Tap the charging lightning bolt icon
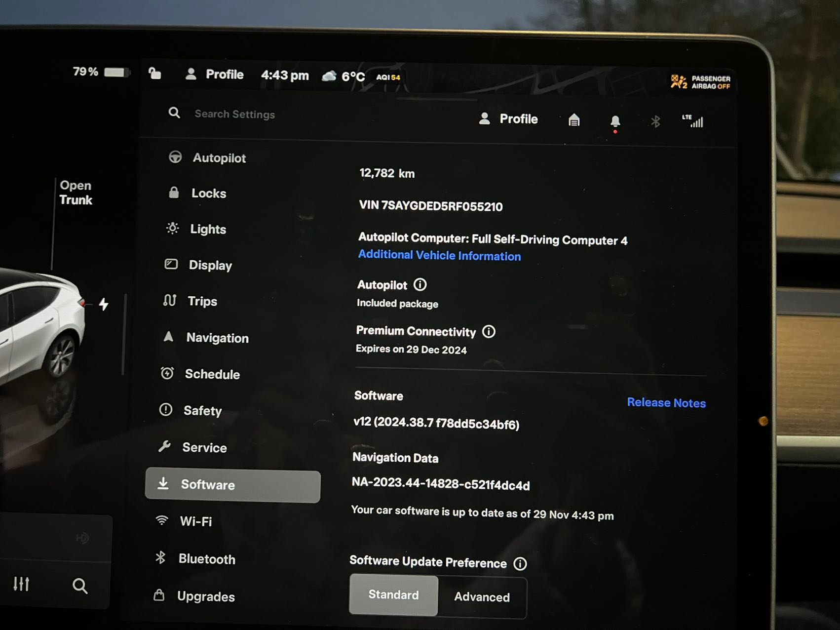Image resolution: width=840 pixels, height=630 pixels. [104, 304]
